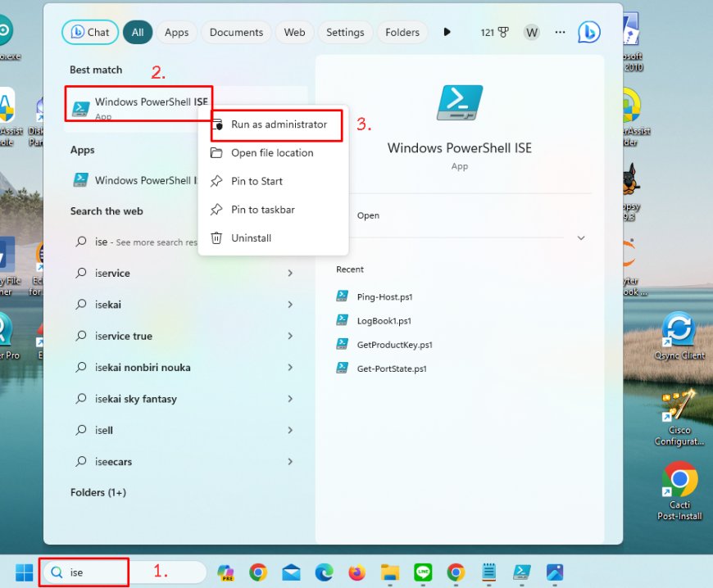Select Pin to Start in the context menu
Viewport: 713px width, 588px height.
(273, 181)
